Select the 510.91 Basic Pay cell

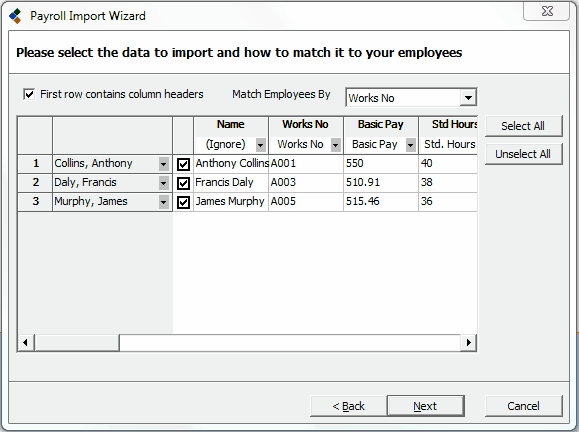pos(381,182)
